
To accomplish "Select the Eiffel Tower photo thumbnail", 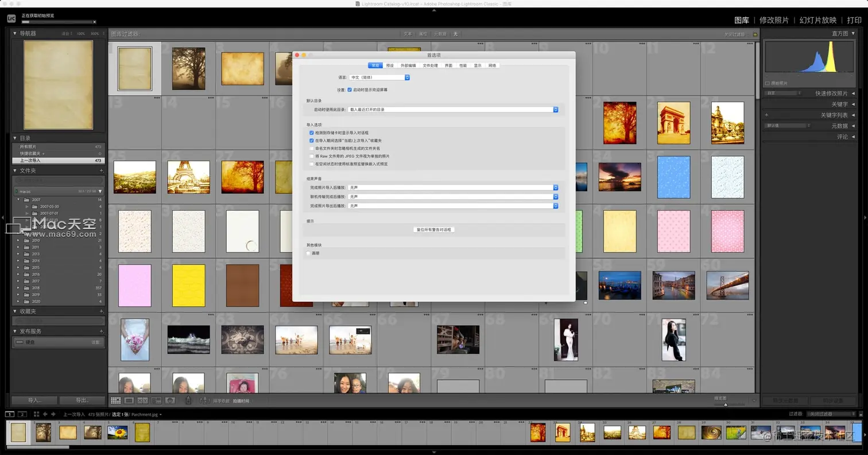I will click(188, 177).
